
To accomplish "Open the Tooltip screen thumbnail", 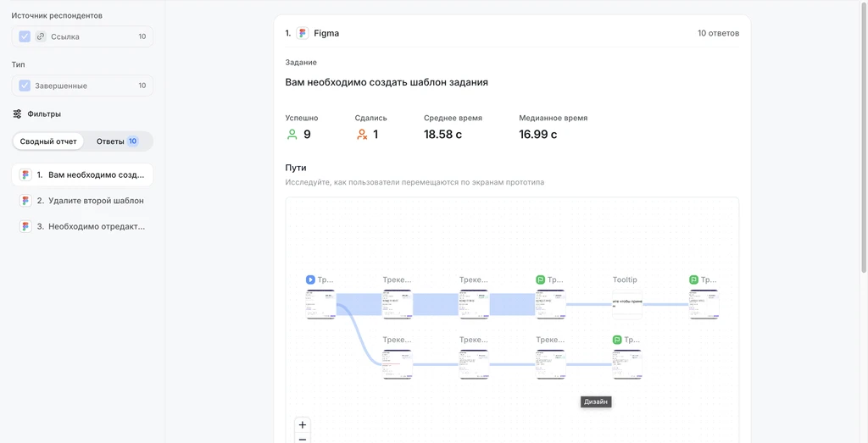I will [627, 304].
